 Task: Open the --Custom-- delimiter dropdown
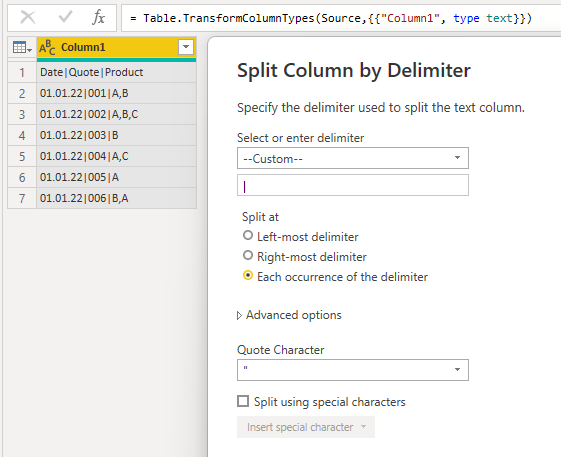point(352,158)
